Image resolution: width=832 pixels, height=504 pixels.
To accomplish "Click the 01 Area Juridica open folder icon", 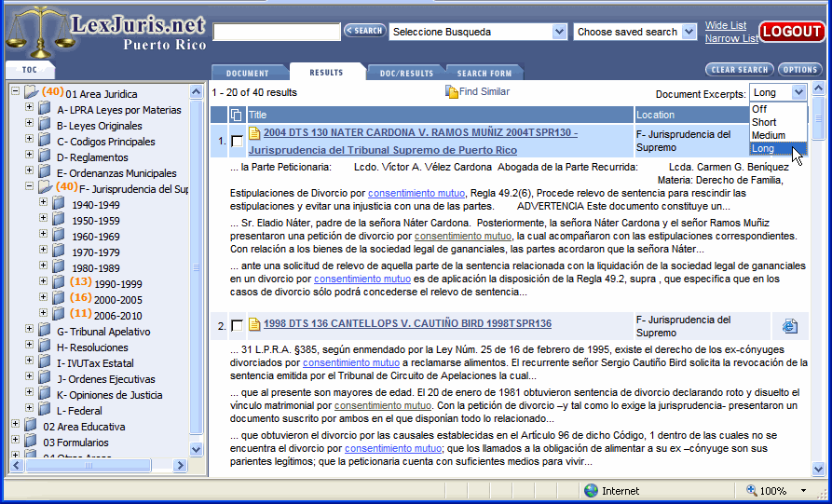I will tap(32, 92).
